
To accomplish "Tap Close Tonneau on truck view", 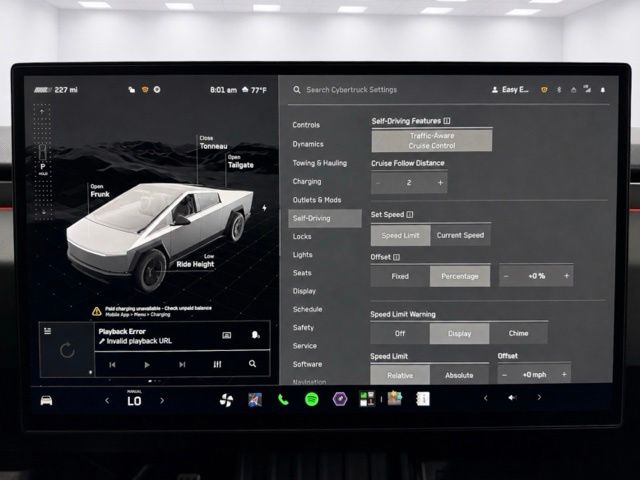I will (x=213, y=142).
